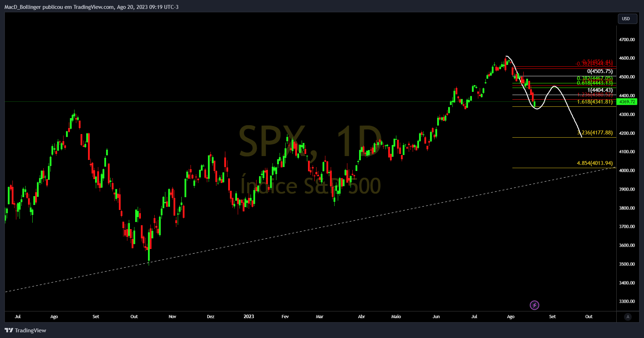Click the Abr label on time axis
This screenshot has width=644, height=338.
tap(362, 317)
